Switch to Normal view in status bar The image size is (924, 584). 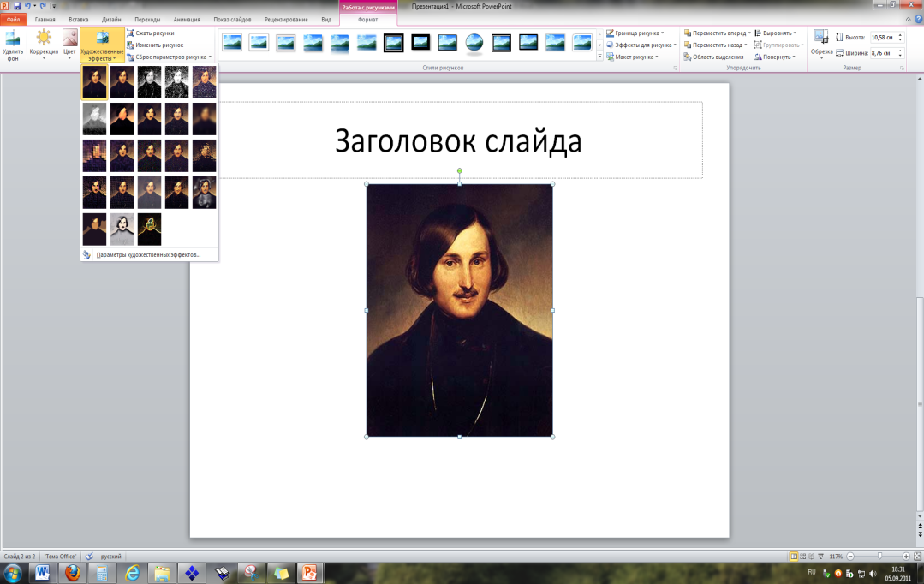[794, 557]
